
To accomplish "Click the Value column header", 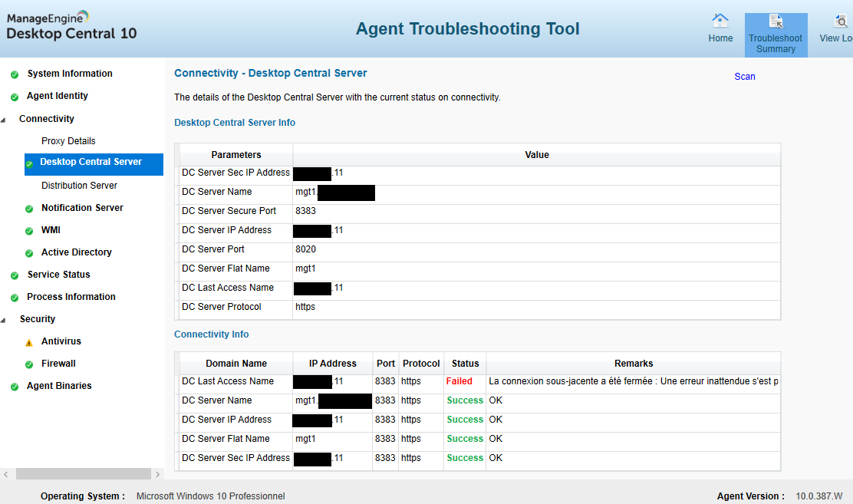I will pyautogui.click(x=537, y=155).
